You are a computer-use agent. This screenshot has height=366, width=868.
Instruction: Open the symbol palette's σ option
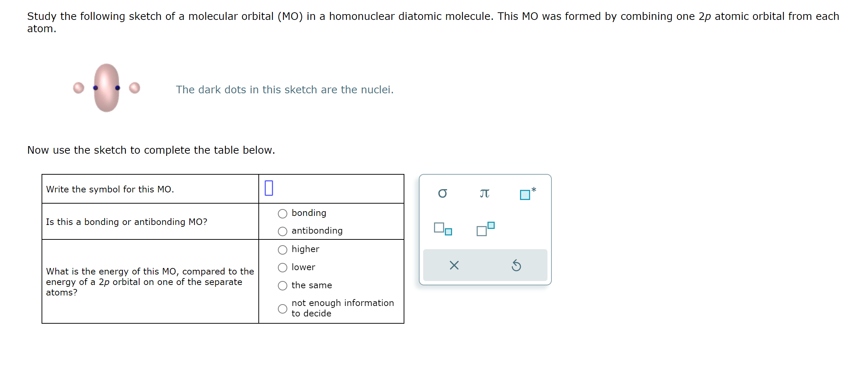tap(443, 193)
